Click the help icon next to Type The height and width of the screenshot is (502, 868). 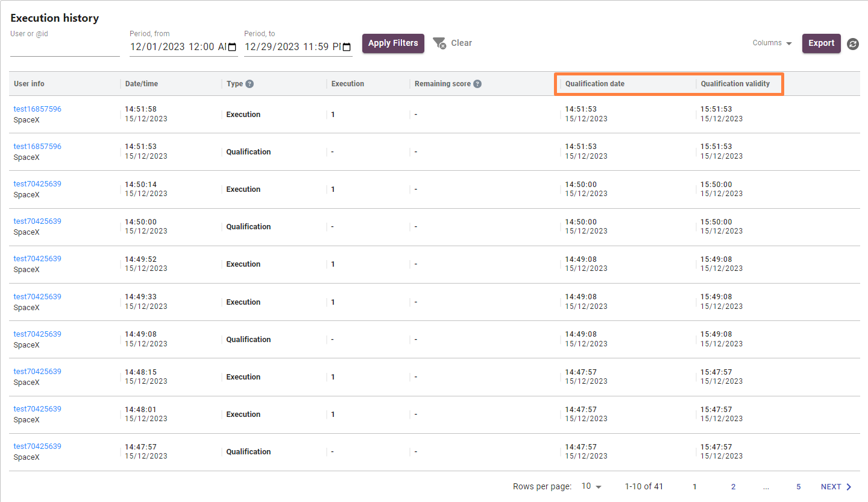(x=250, y=84)
